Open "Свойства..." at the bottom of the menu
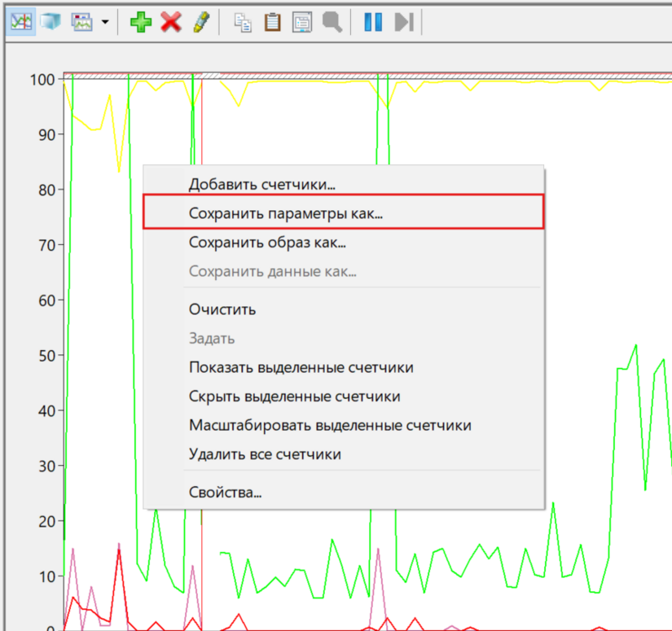This screenshot has width=672, height=631. click(x=225, y=493)
